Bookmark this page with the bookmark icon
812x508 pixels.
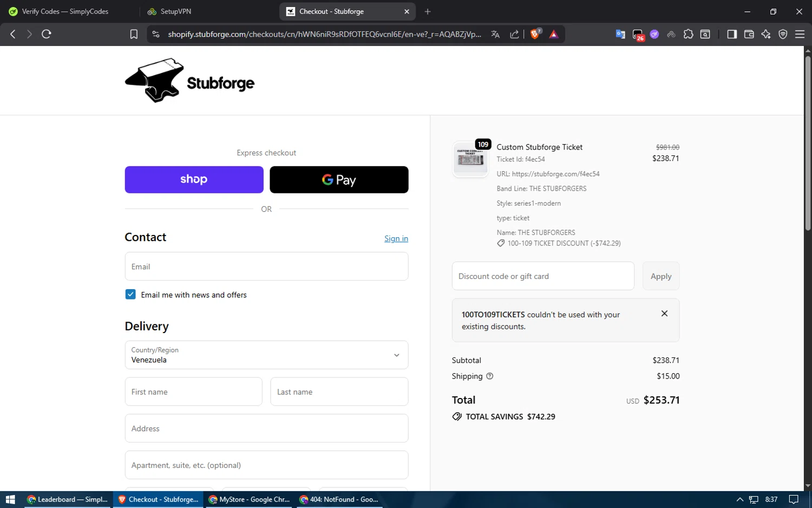coord(134,34)
